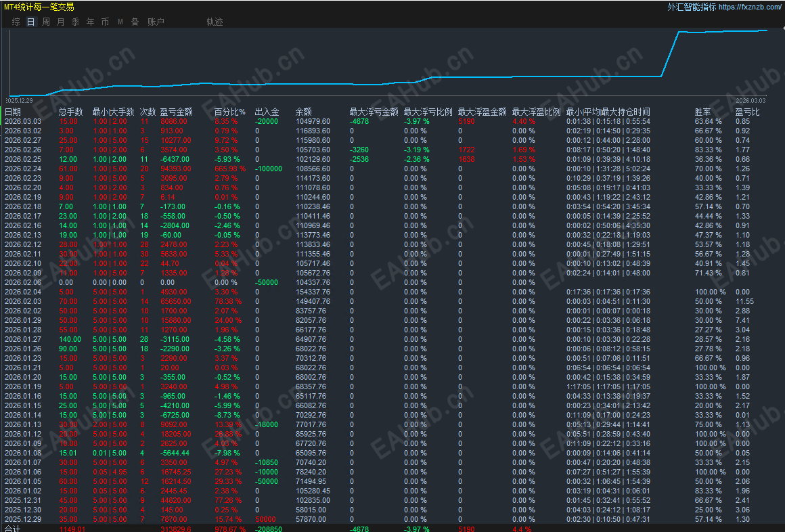Click holding time 1:17:05 | 1:17:05 | 1:17:05
Image resolution: width=785 pixels, height=532 pixels.
tap(608, 386)
